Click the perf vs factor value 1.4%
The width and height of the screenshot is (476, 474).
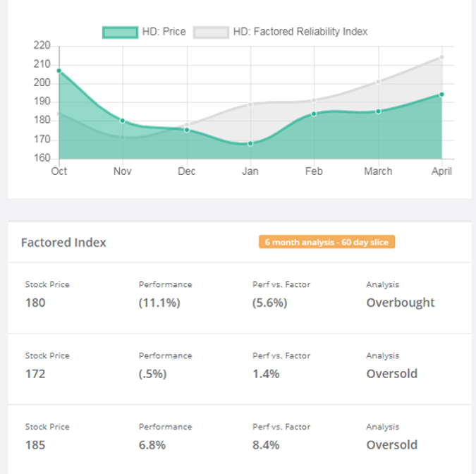click(x=266, y=374)
